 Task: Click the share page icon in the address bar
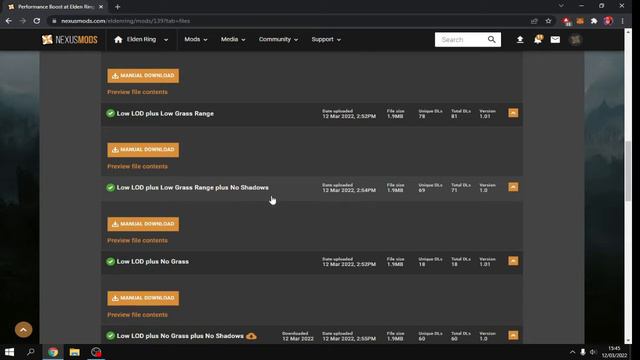pyautogui.click(x=534, y=21)
